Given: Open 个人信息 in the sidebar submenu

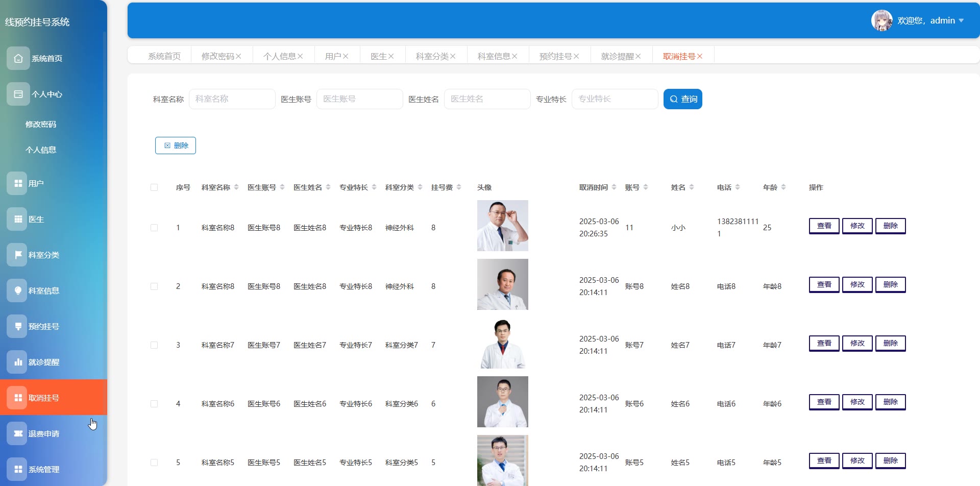Looking at the screenshot, I should (x=41, y=150).
